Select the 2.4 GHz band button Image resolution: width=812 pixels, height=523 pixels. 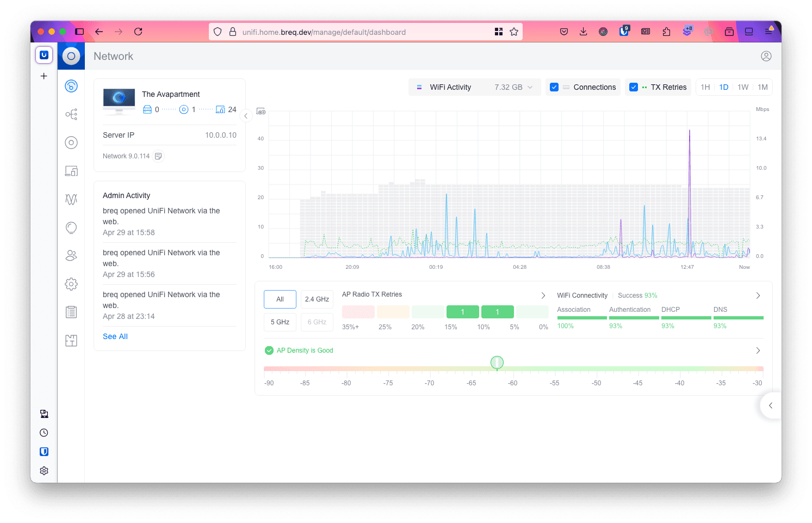(x=317, y=299)
